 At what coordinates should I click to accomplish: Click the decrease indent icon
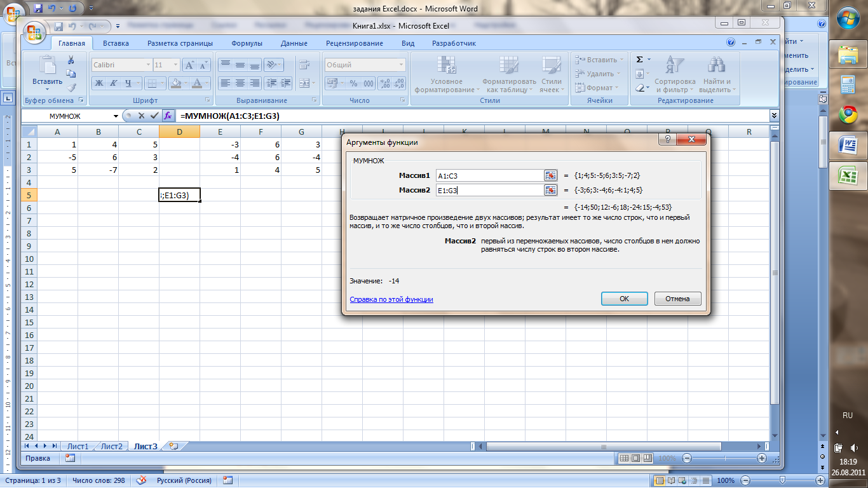(x=271, y=83)
